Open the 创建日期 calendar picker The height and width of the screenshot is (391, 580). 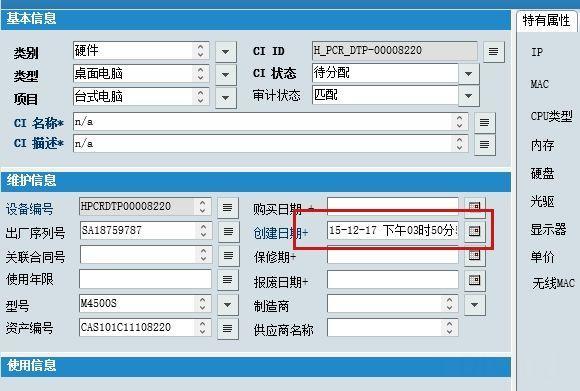pos(475,231)
